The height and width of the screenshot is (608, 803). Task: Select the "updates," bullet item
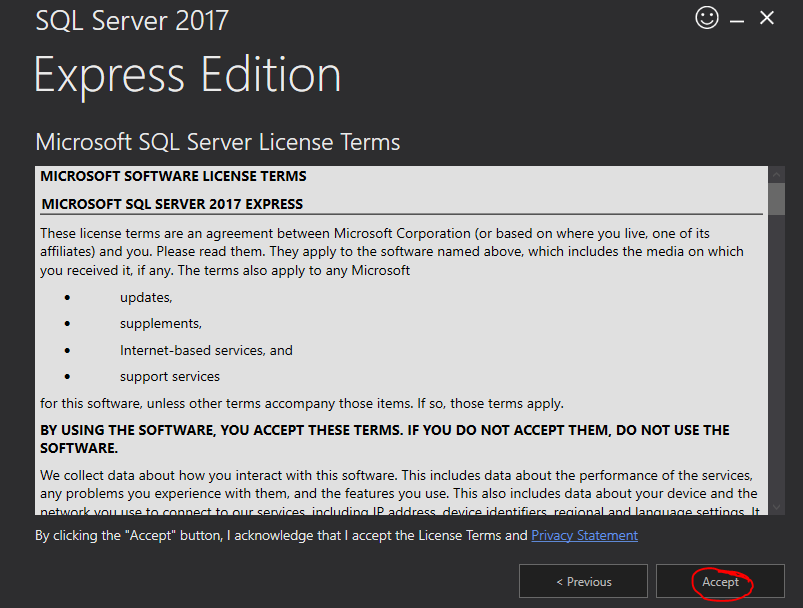146,298
